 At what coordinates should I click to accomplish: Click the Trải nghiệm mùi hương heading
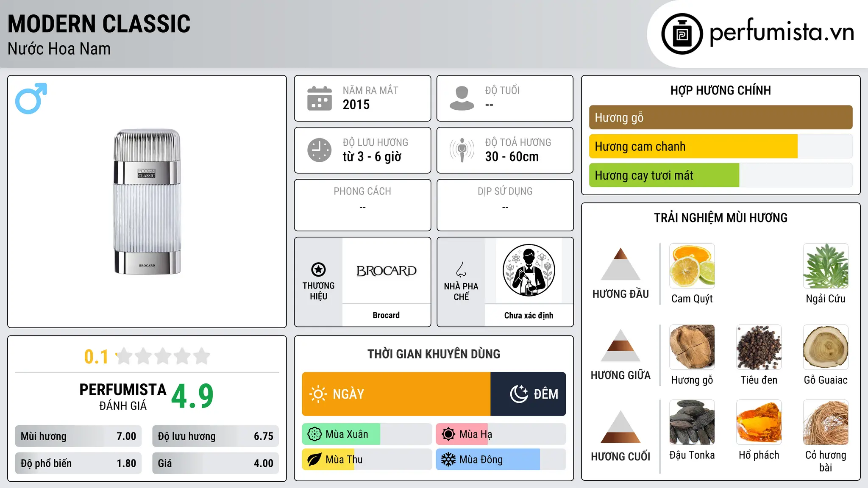[x=721, y=218]
